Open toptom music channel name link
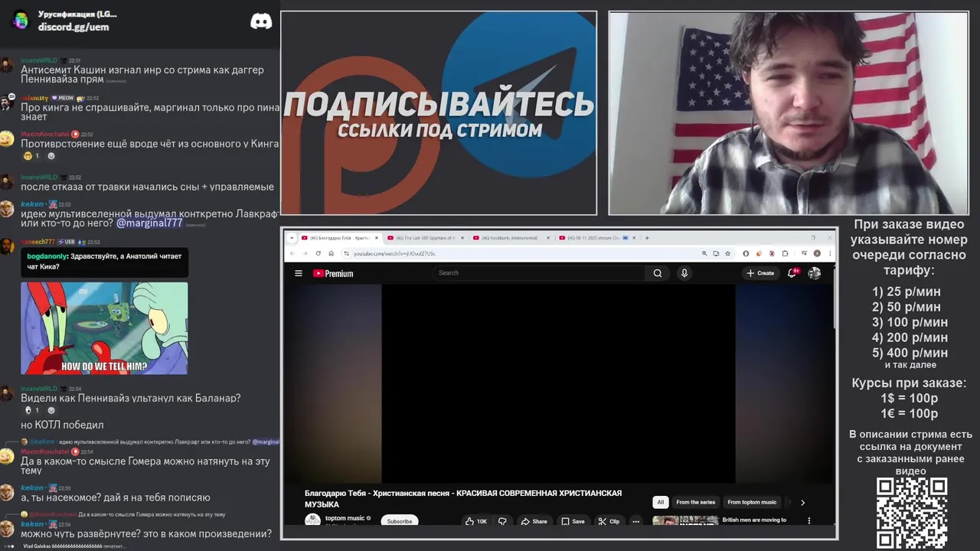The width and height of the screenshot is (980, 551). [x=345, y=518]
